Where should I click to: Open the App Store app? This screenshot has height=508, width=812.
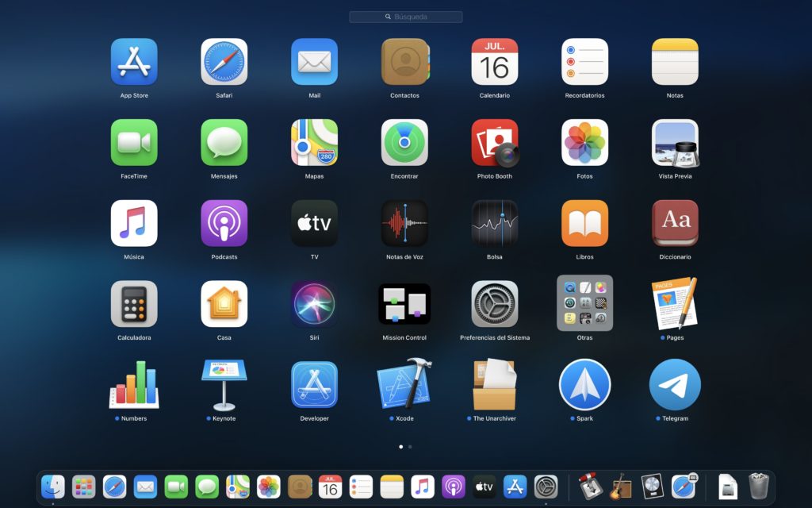point(134,62)
